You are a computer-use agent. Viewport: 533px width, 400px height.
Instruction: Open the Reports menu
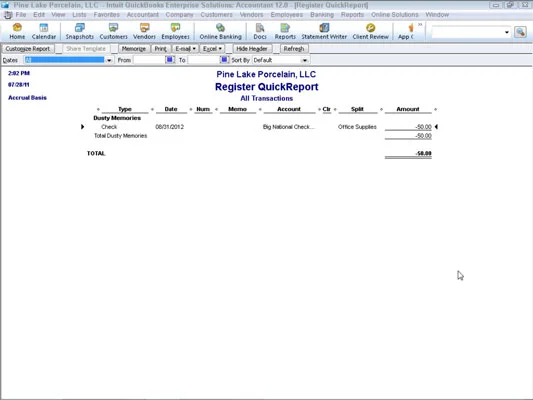tap(352, 15)
